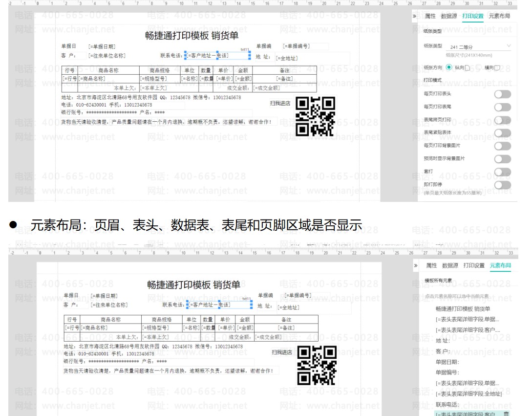Enable 套打 switch
This screenshot has height=416, width=532.
coord(503,172)
